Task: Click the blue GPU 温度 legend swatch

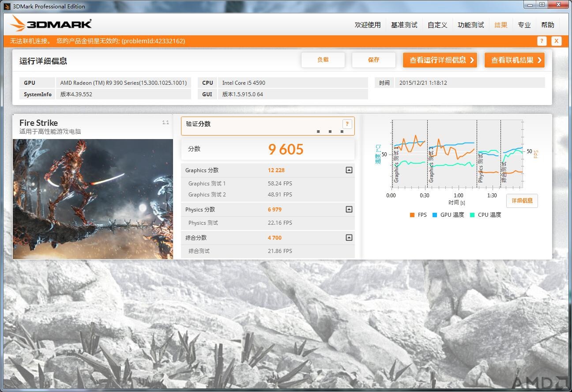Action: click(x=435, y=215)
